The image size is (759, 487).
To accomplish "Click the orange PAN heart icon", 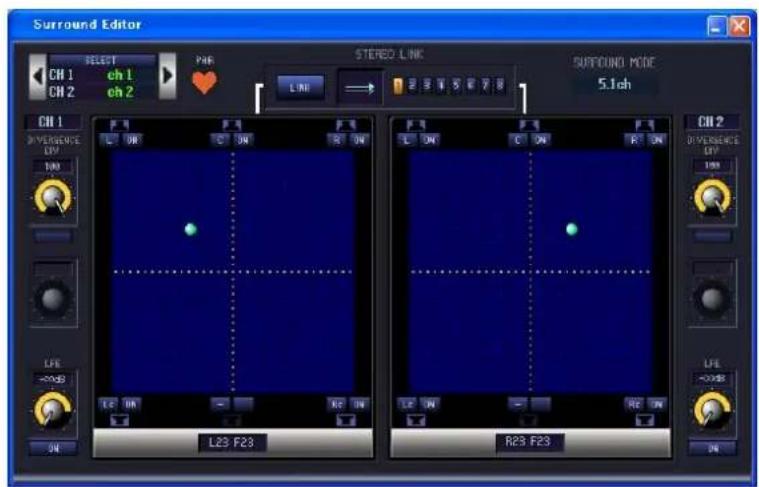I will pyautogui.click(x=204, y=82).
